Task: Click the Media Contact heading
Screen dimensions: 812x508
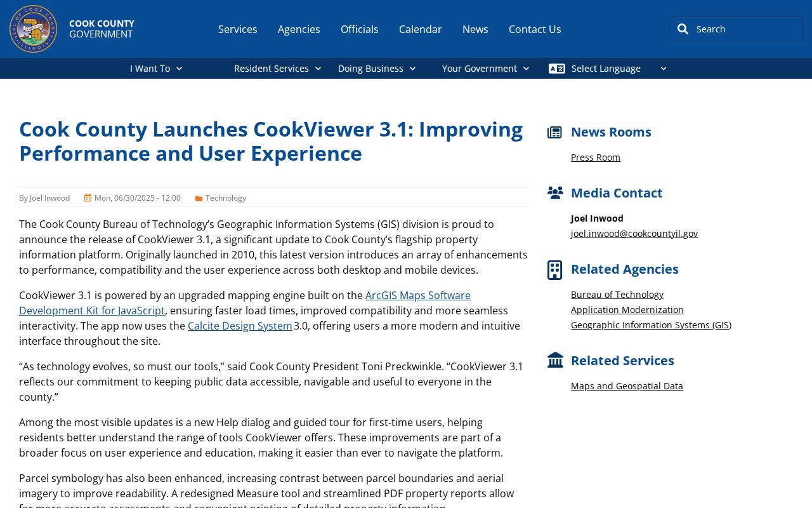Action: pos(617,193)
